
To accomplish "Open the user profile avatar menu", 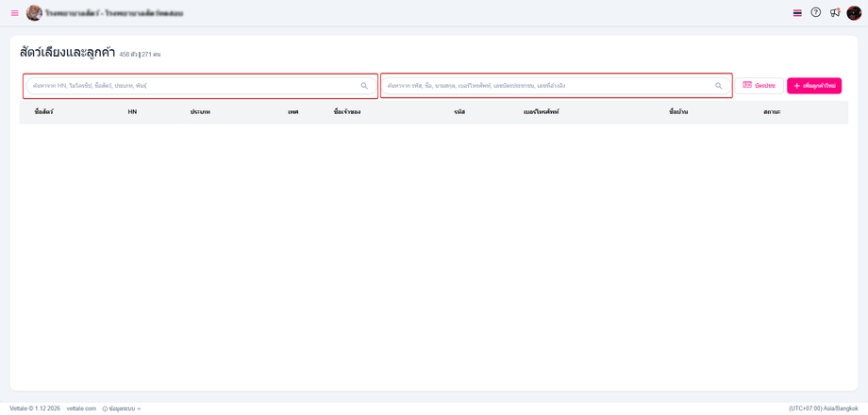I will (854, 12).
